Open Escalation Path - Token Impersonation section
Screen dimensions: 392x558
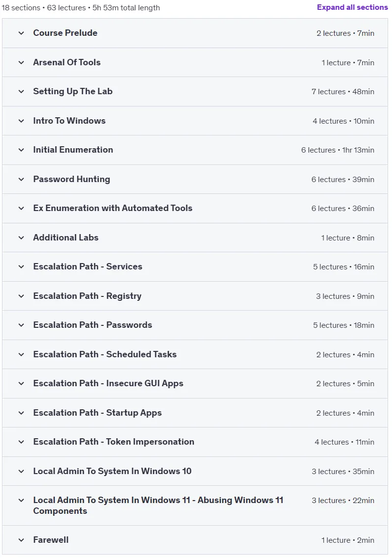click(x=114, y=442)
